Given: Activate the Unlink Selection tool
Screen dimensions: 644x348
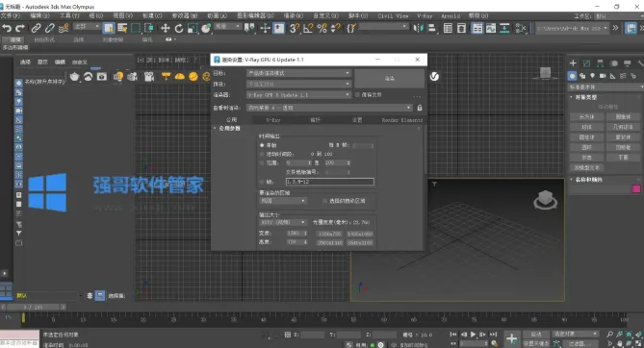Looking at the screenshot, I should click(x=50, y=28).
